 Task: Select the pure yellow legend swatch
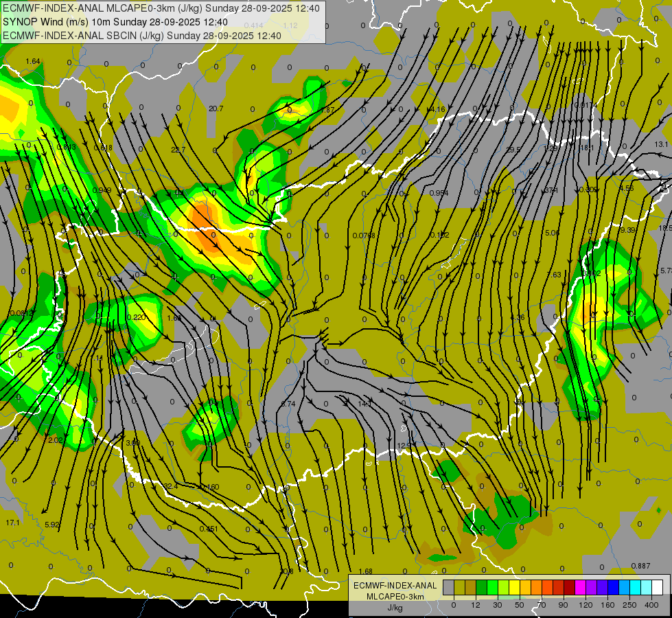(x=515, y=587)
